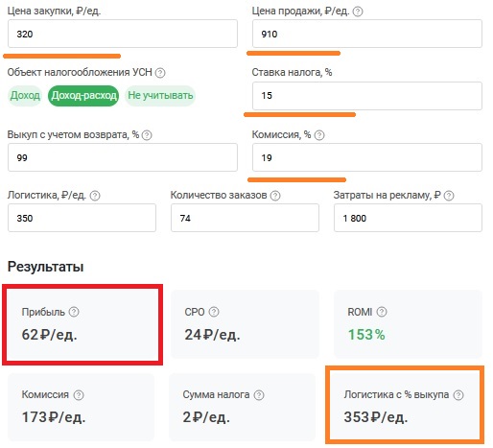Click help icon next to Цена продажи
493x448 pixels.
point(358,12)
